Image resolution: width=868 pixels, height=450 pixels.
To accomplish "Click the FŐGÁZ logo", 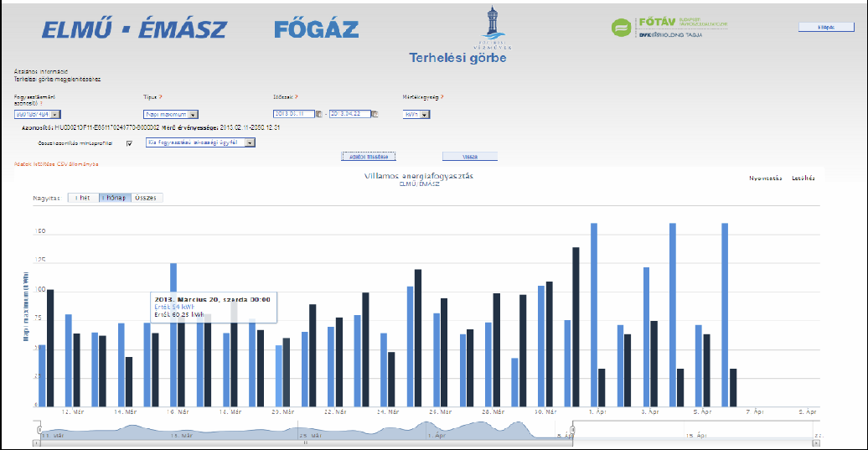I will coord(317,29).
